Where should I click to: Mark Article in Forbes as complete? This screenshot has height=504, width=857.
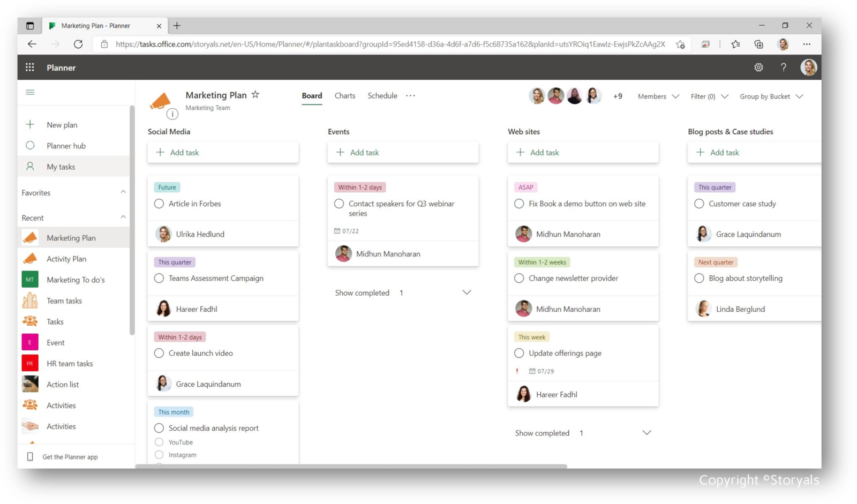tap(159, 204)
